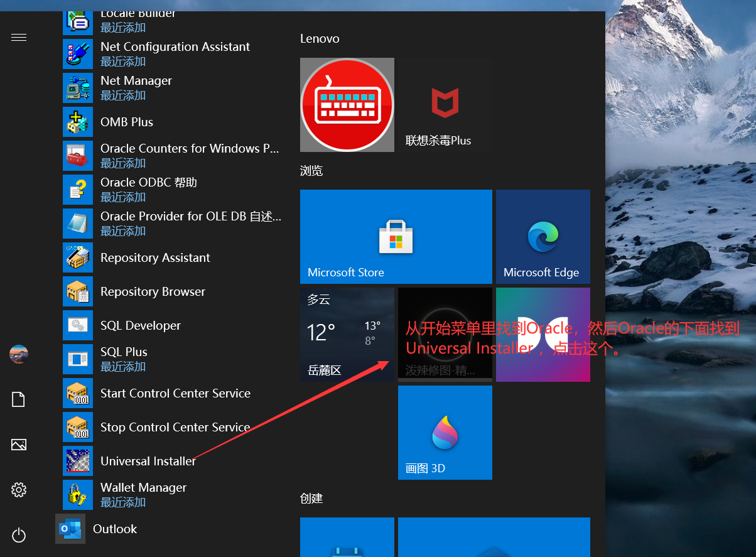Click the OMB Plus icon
Screen dimensions: 756x557
pos(78,122)
